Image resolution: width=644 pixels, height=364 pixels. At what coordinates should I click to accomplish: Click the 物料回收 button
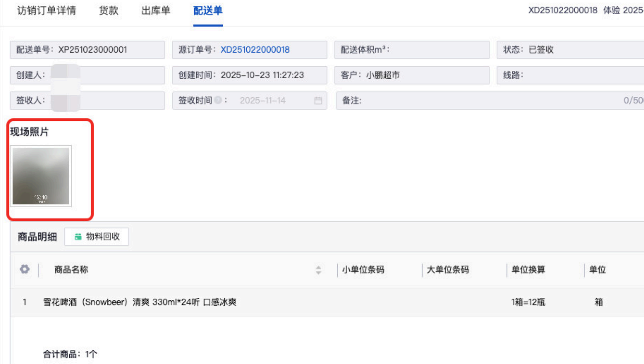pyautogui.click(x=97, y=237)
